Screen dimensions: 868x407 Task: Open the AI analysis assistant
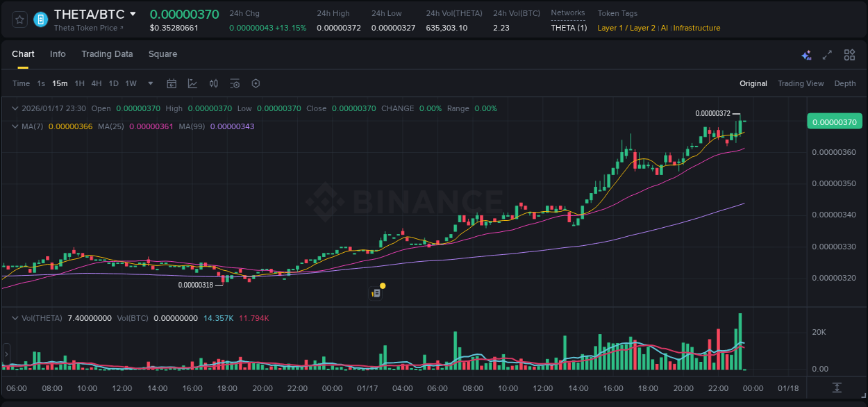point(806,54)
